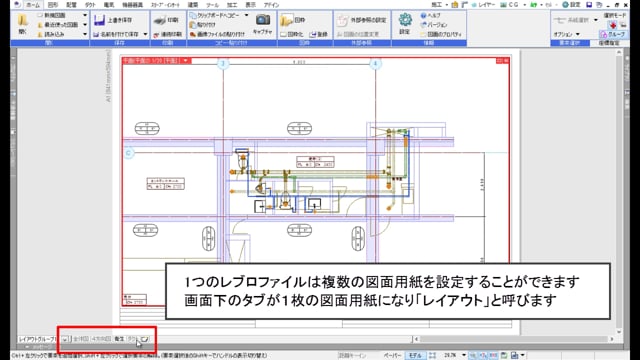This screenshot has height=360, width=640.
Task: Expand the 最近使った図面 dropdown arrow
Action: coord(85,25)
